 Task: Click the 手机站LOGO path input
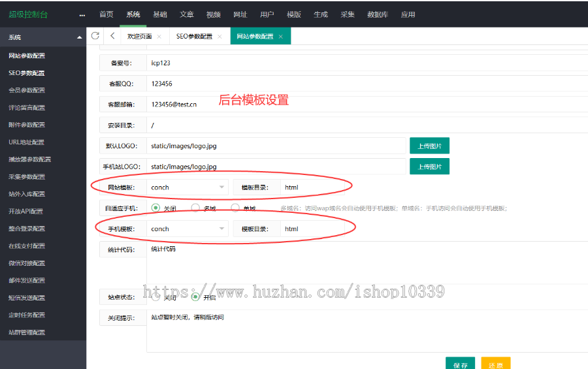(276, 166)
